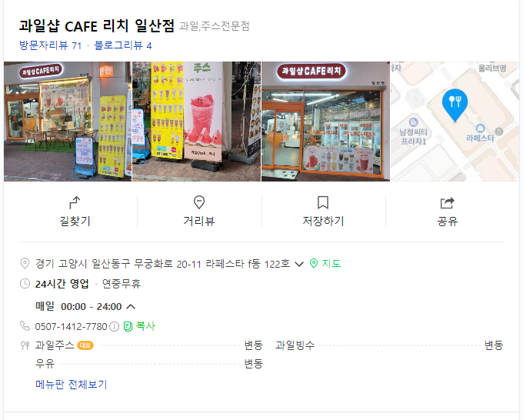The height and width of the screenshot is (420, 523).
Task: Click the 길찾기 directions arrow icon
Action: pos(75,202)
